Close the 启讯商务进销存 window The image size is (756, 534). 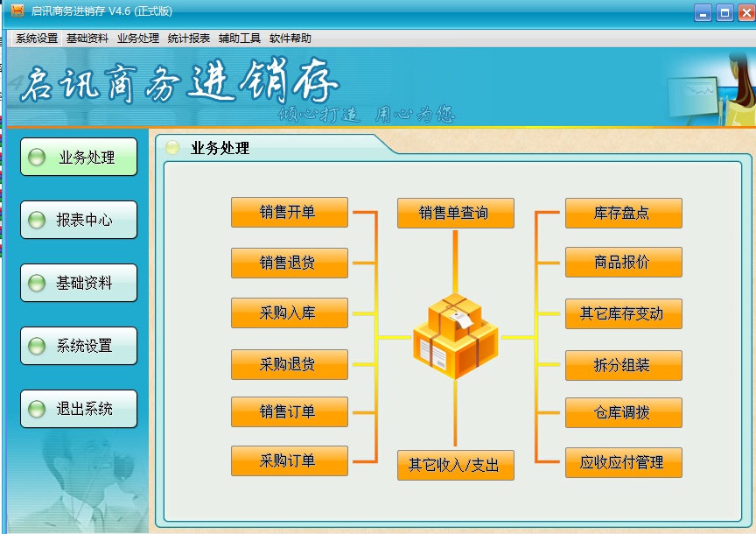747,12
